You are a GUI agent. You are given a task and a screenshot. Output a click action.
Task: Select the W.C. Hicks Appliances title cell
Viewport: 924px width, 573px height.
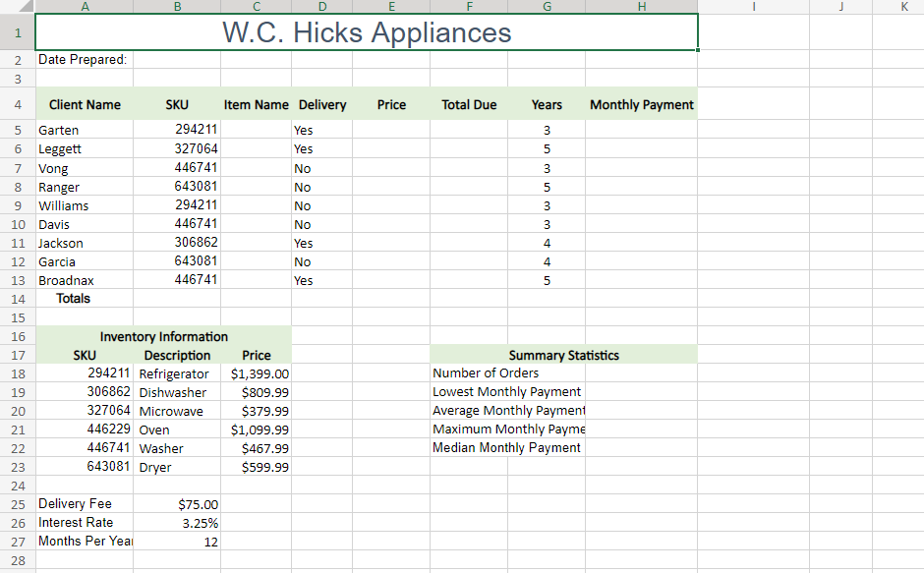coord(366,31)
